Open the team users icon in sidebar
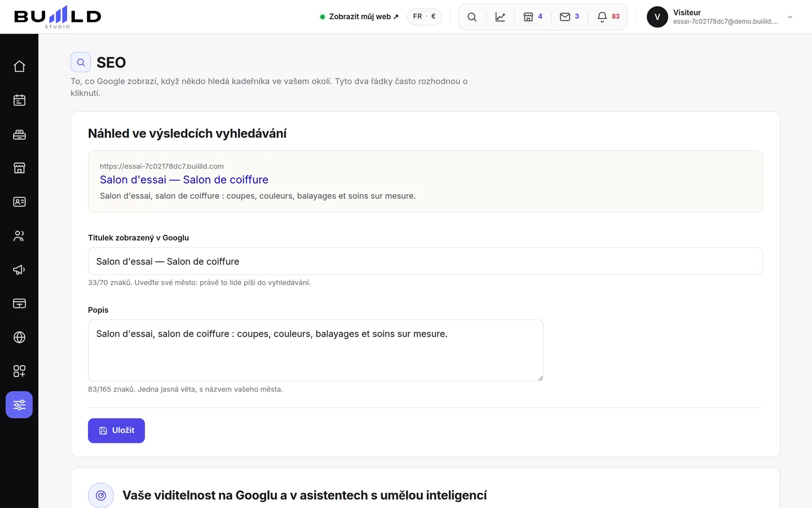This screenshot has width=812, height=508. (x=19, y=236)
